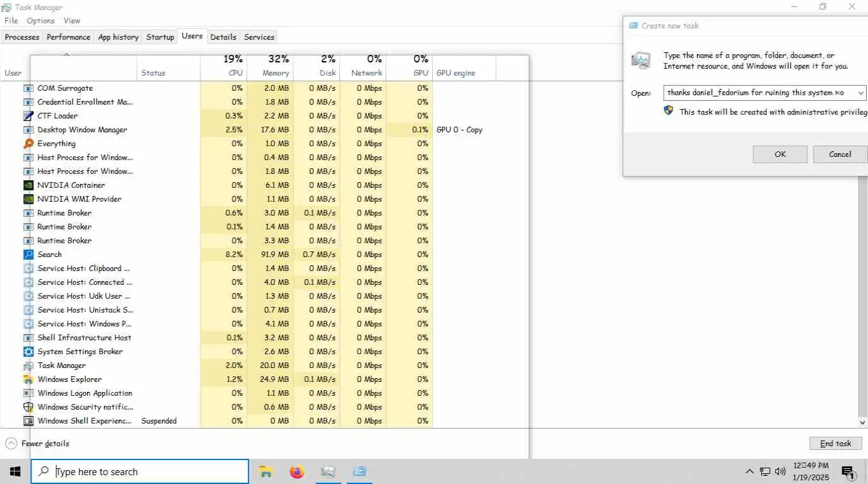868x484 pixels.
Task: Click the System Settings Broker gear icon
Action: click(x=28, y=352)
